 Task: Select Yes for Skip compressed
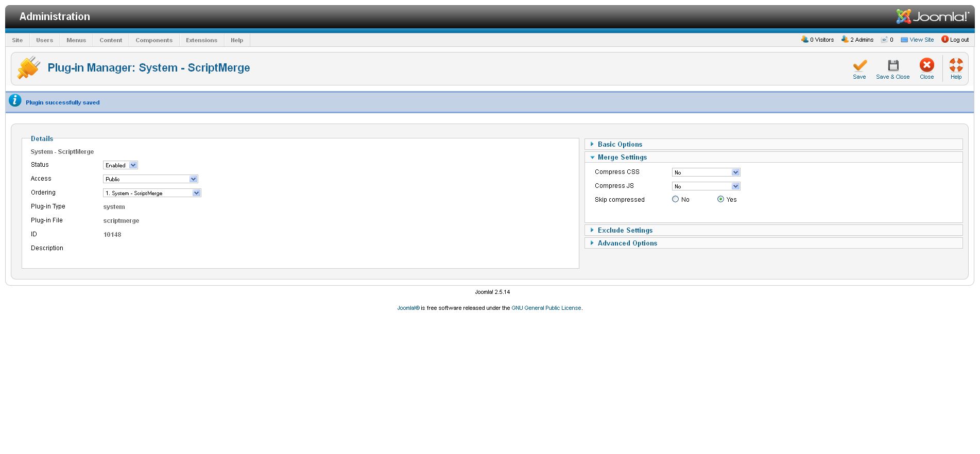click(720, 199)
